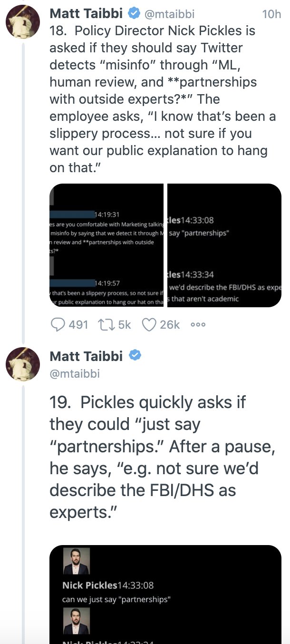Image resolution: width=290 pixels, height=644 pixels.
Task: Open right screenshot image with 14:33:08 message
Action: click(224, 245)
